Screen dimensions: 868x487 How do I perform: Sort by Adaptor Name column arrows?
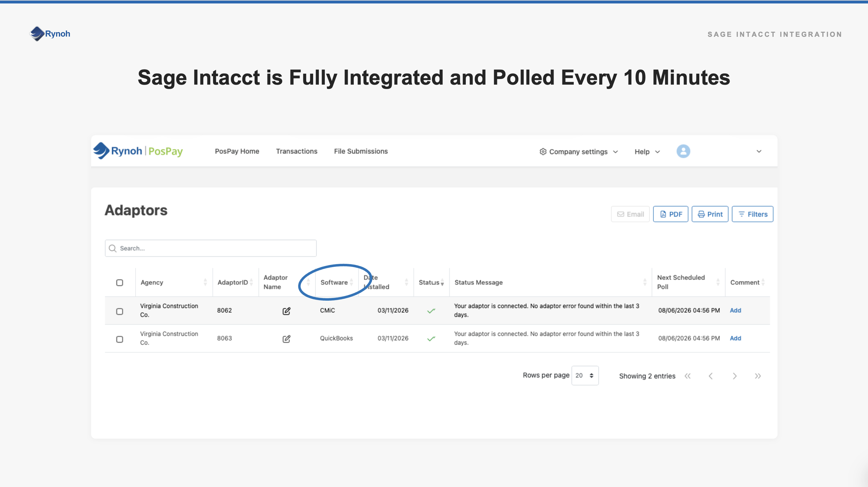click(308, 282)
